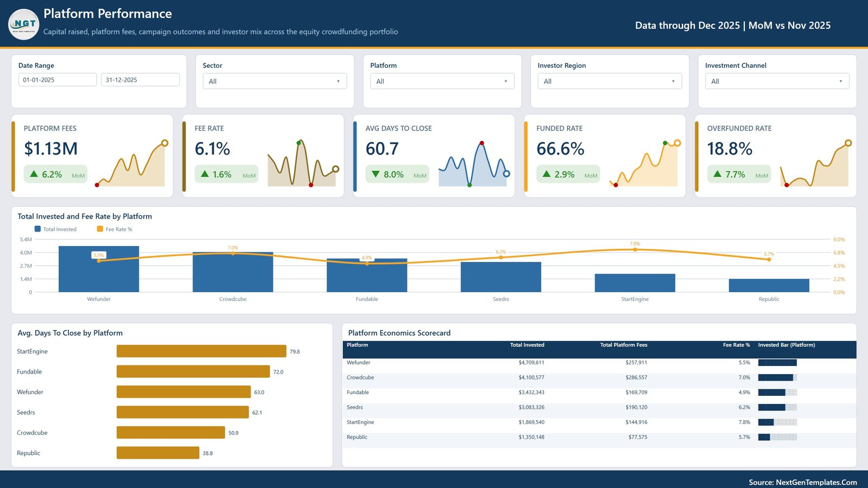Click the Funded Rate sparkline chart
Viewport: 868px width, 488px height.
pyautogui.click(x=644, y=164)
